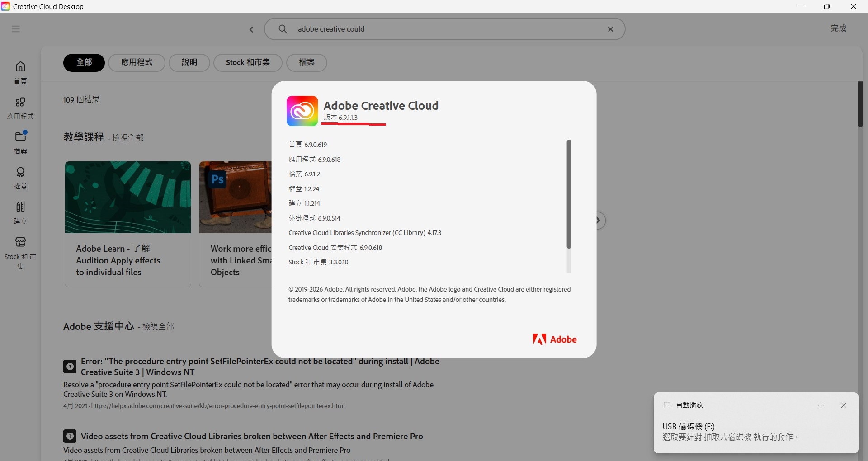The image size is (868, 461).
Task: Open 建立 Create in the sidebar
Action: [20, 213]
